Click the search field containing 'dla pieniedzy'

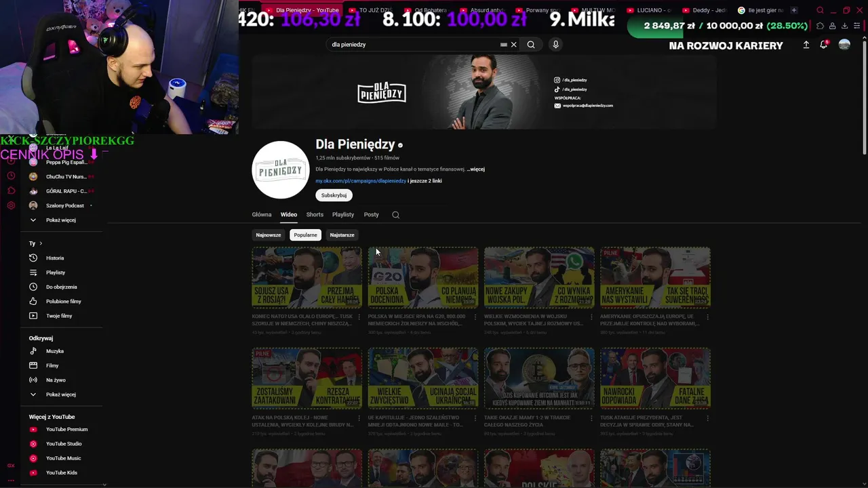414,45
